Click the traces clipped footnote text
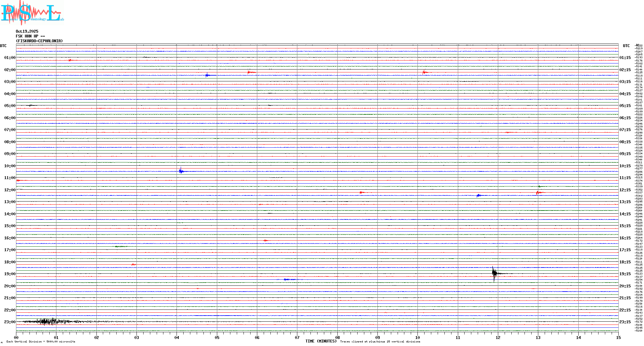The image size is (644, 346). tap(380, 342)
